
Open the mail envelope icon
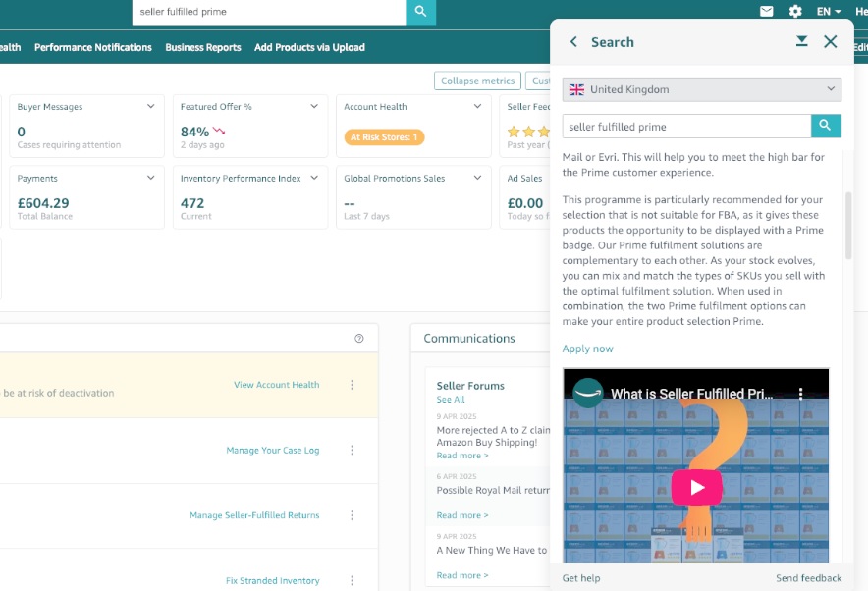(766, 11)
